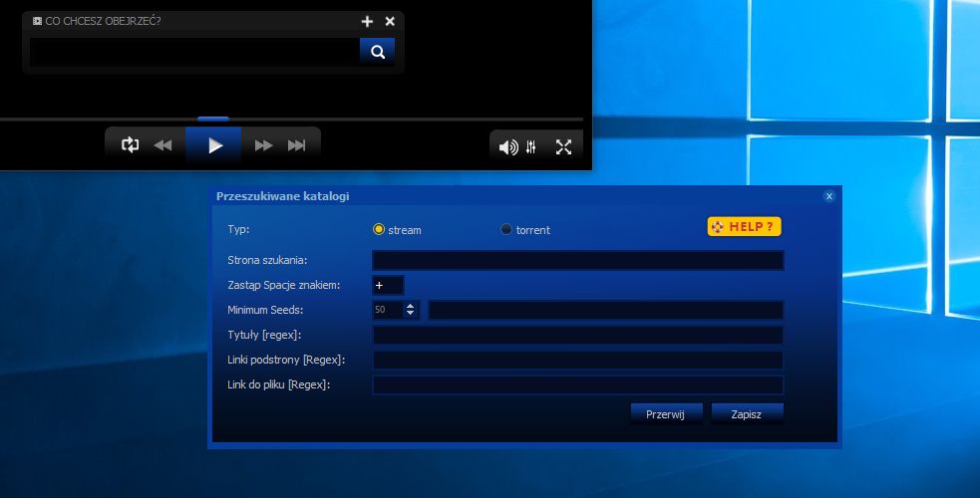Click the 'Zastąp Spacje znakiem:' label
Image resolution: width=980 pixels, height=498 pixels.
pyautogui.click(x=284, y=285)
